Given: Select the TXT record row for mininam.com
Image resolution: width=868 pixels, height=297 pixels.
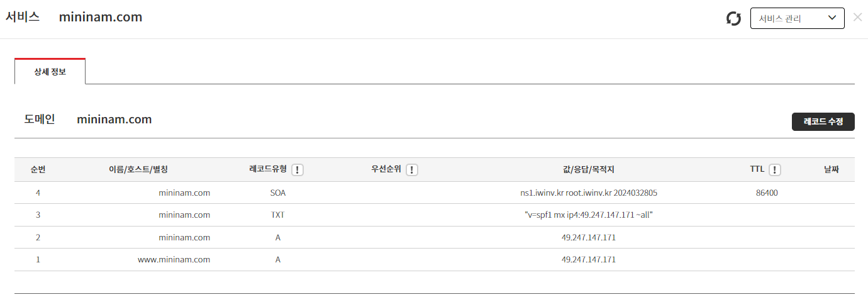Looking at the screenshot, I should click(x=277, y=215).
